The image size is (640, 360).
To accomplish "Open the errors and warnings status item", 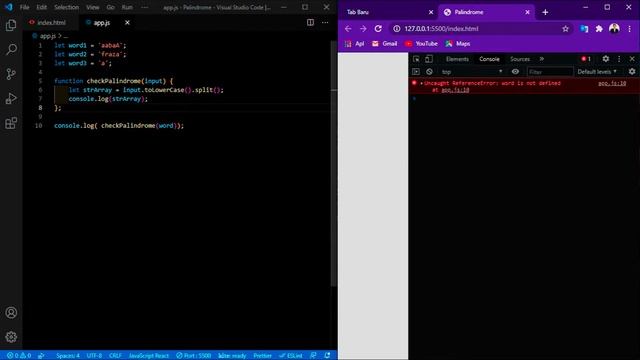I will [x=19, y=356].
